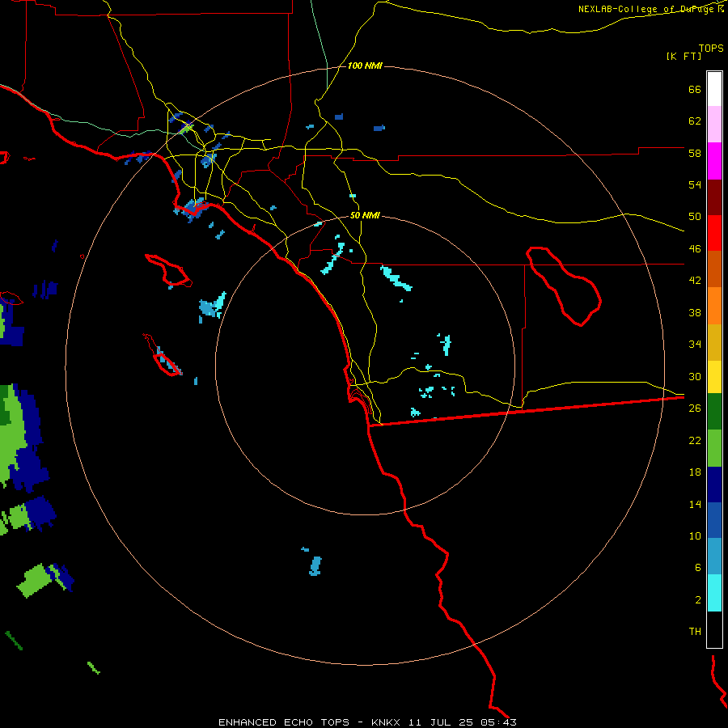Select the magenta swatch in the color scale
The image size is (728, 728).
pos(714,161)
